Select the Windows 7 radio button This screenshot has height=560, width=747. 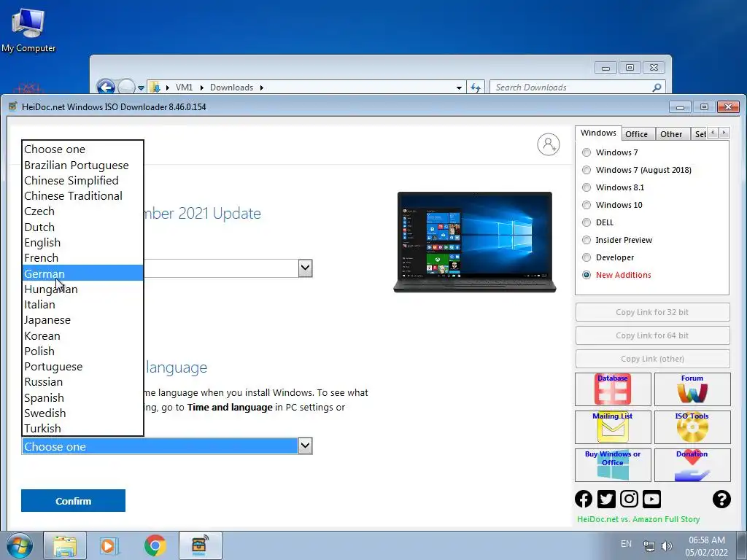587,152
